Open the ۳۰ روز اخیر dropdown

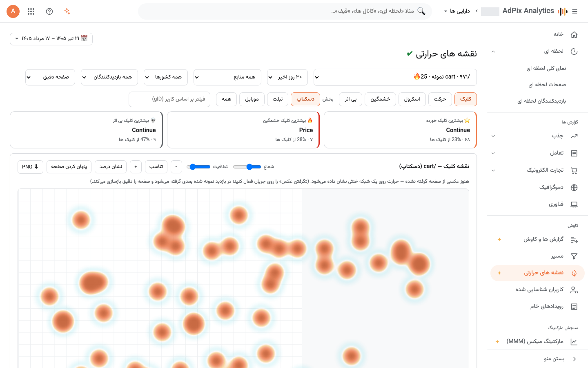coord(287,77)
